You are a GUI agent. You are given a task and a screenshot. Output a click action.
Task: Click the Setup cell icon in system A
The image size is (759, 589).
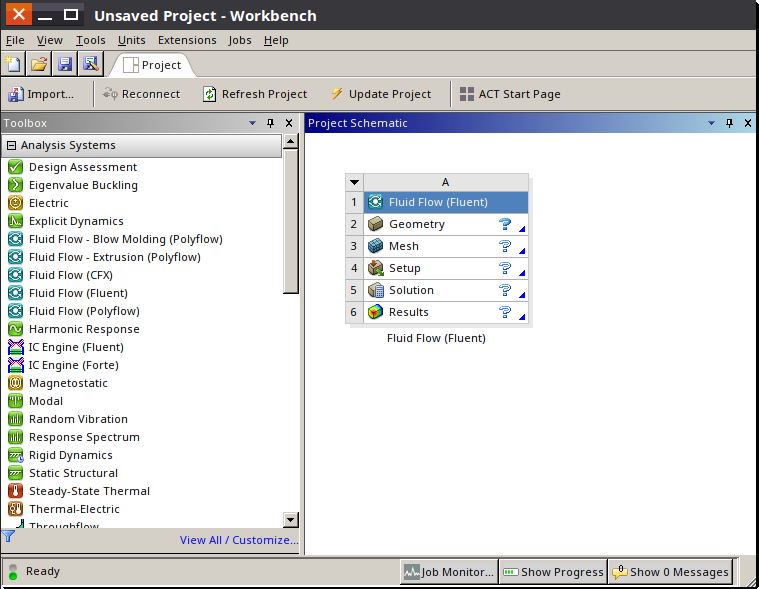tap(376, 268)
